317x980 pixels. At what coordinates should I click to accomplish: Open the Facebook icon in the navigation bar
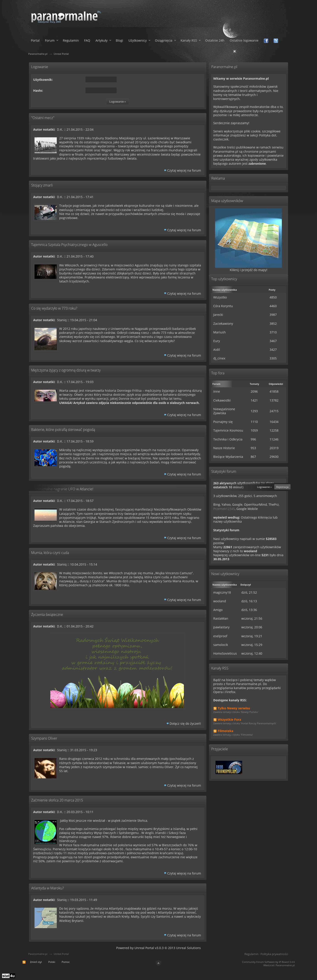[266, 41]
